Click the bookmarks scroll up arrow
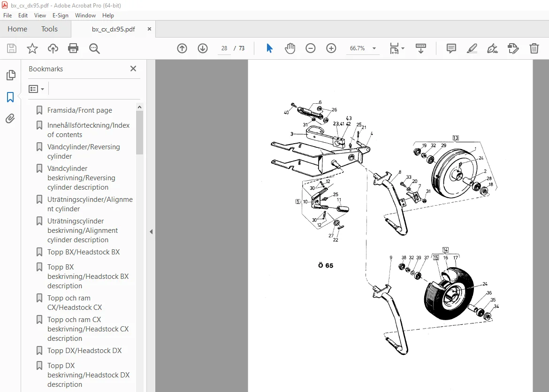The height and width of the screenshot is (392, 549). coord(139,107)
